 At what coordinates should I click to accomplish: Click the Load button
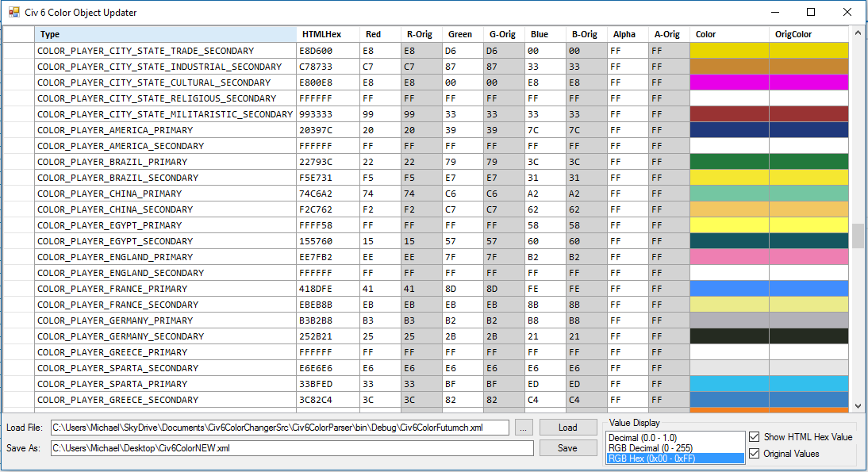567,428
